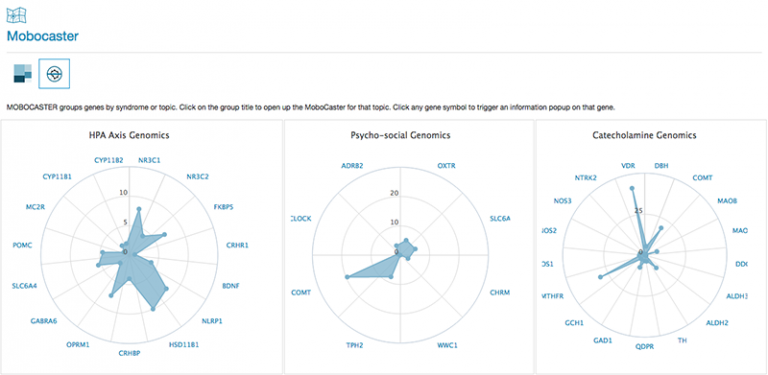
Task: Click the HSD11B1 gene symbol
Action: point(184,345)
